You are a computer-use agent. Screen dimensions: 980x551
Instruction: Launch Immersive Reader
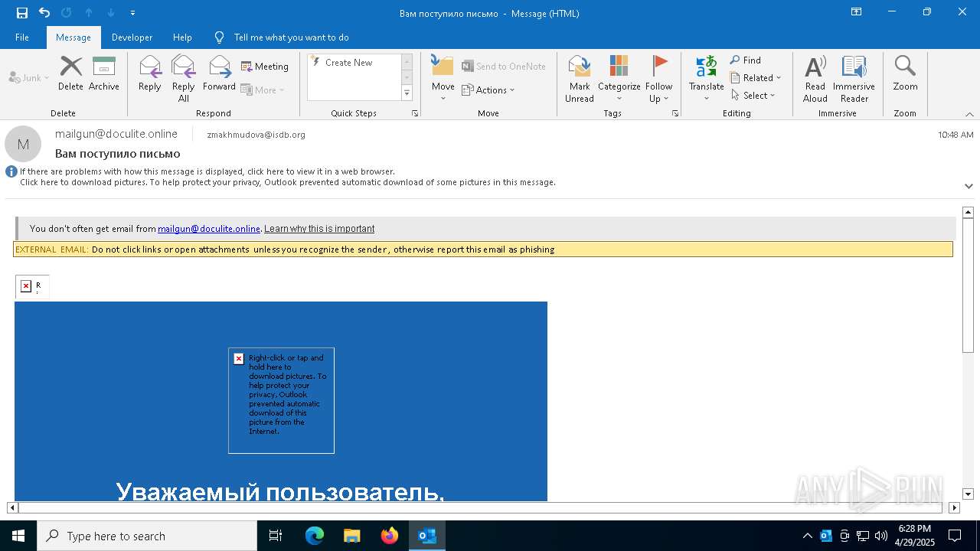(x=854, y=78)
